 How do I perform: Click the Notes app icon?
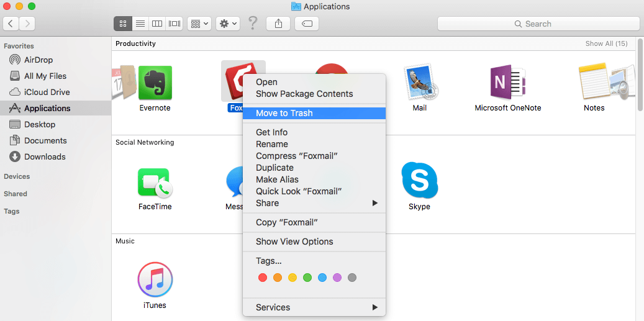(593, 82)
